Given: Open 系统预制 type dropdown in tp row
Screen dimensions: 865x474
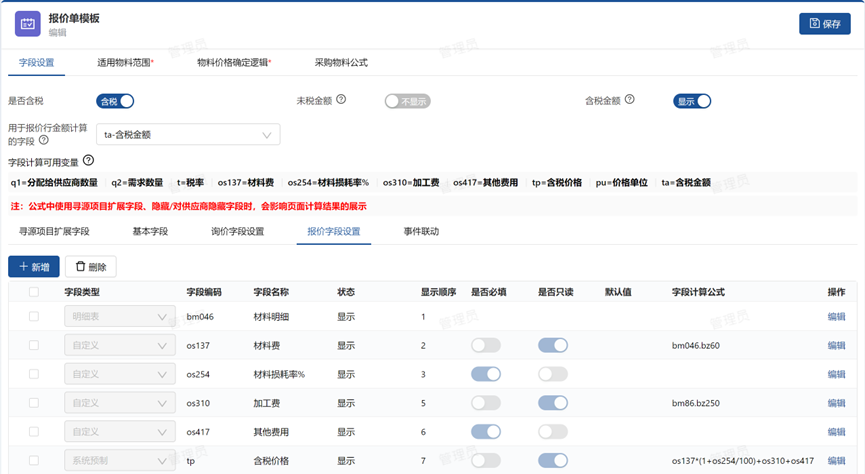Looking at the screenshot, I should coord(120,460).
